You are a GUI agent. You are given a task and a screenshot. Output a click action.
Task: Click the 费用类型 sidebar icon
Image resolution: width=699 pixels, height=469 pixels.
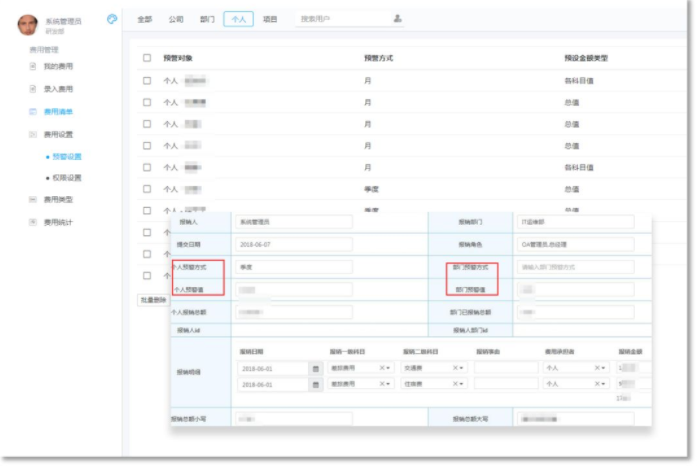(33, 199)
